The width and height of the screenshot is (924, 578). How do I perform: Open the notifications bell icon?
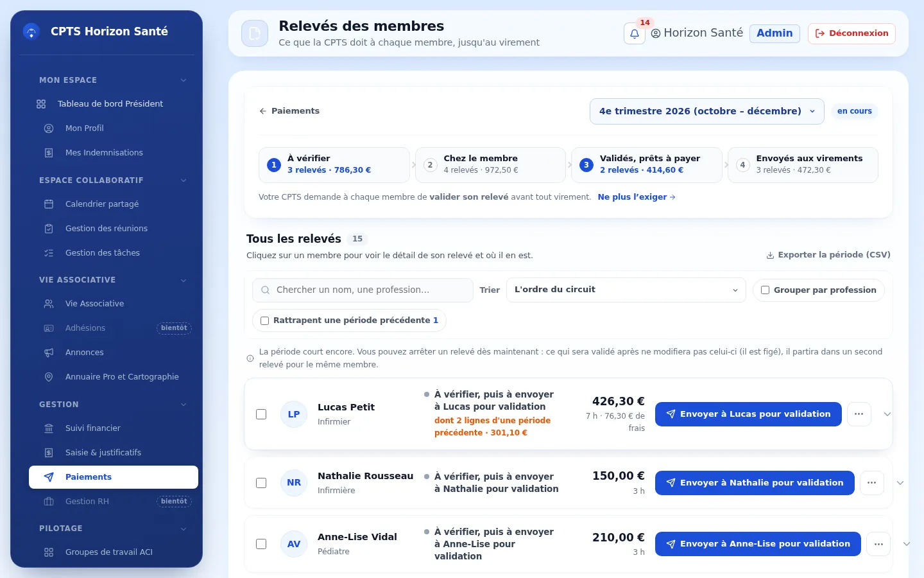[x=634, y=33]
